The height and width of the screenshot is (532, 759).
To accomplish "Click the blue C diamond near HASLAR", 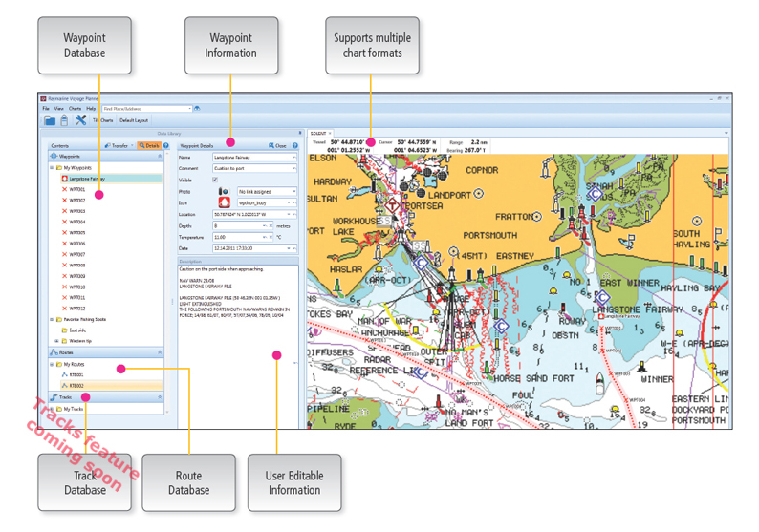I will 421,263.
